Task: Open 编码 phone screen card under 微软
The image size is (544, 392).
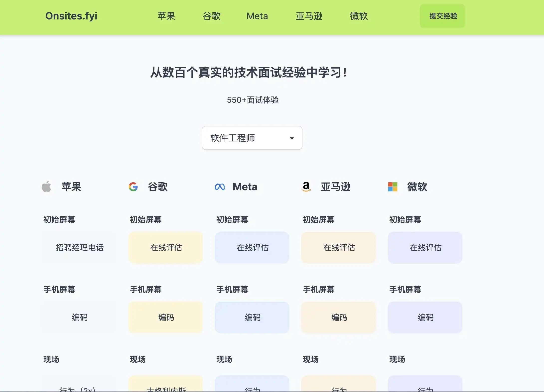Action: tap(425, 317)
